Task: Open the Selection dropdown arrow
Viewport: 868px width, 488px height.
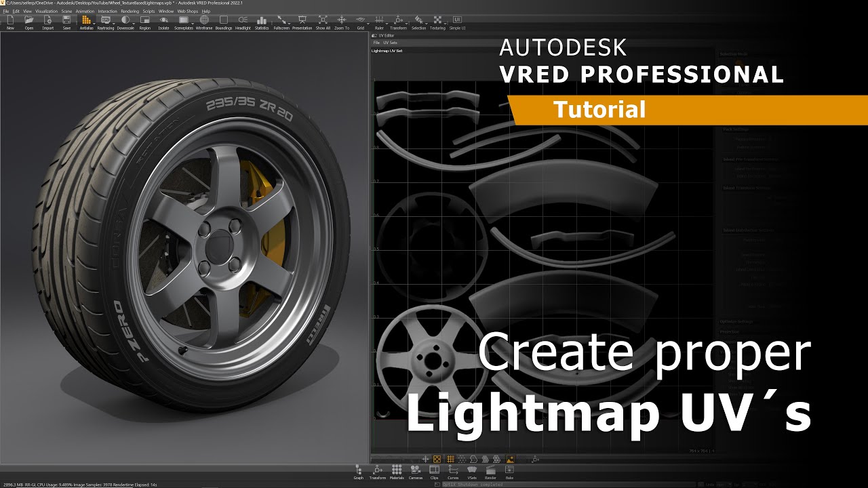Action: click(427, 24)
